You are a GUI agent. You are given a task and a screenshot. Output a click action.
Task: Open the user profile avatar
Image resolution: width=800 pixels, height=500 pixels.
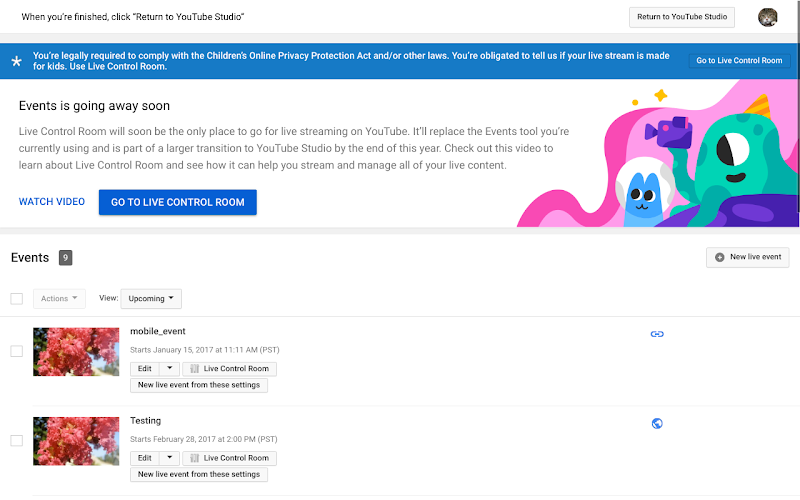(x=767, y=17)
